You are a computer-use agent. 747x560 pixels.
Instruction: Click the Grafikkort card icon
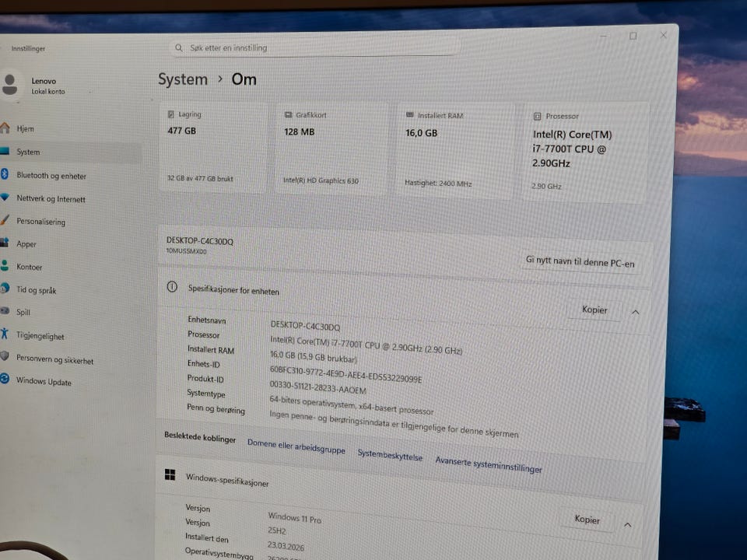(x=288, y=115)
